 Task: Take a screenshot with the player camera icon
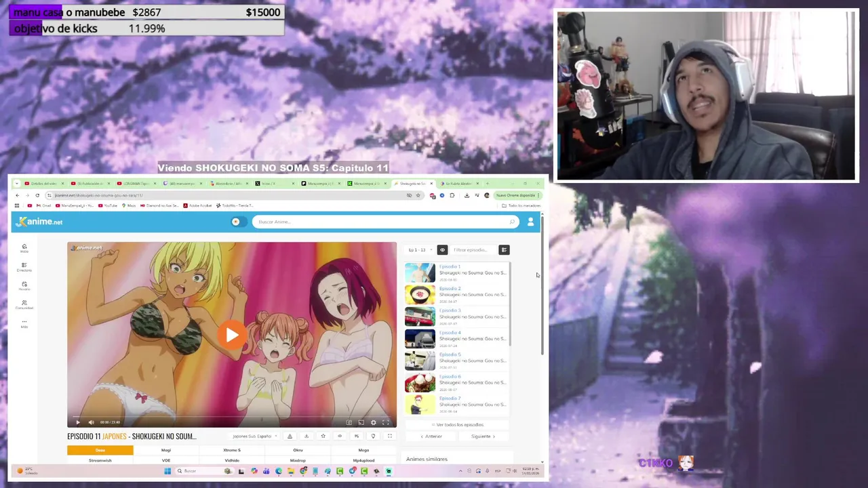pos(349,422)
